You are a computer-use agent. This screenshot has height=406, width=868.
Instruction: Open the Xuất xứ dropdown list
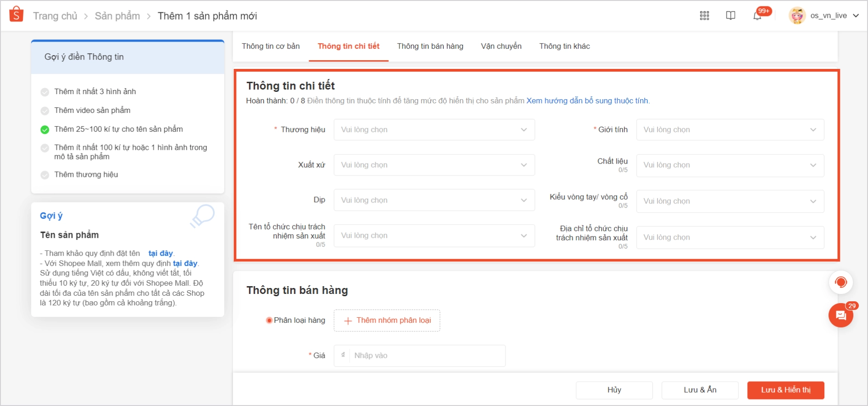434,165
